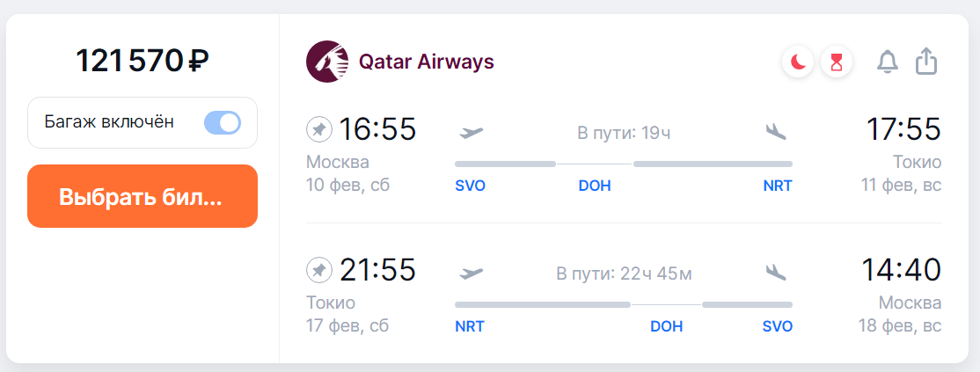Click the takeoff plane icon for outbound flight
The height and width of the screenshot is (372, 980).
[472, 132]
